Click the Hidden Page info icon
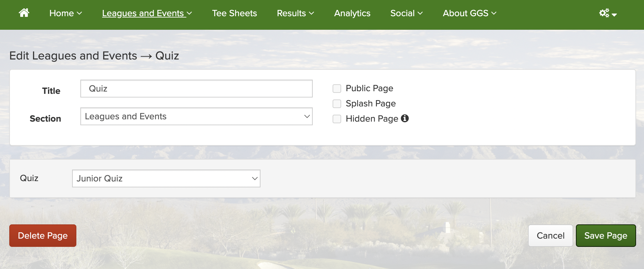Image resolution: width=644 pixels, height=269 pixels. coord(405,118)
